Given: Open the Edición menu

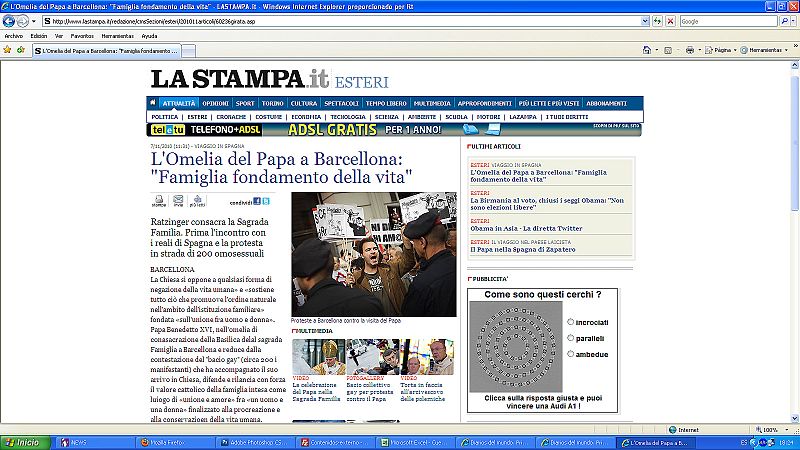Looking at the screenshot, I should [x=39, y=36].
